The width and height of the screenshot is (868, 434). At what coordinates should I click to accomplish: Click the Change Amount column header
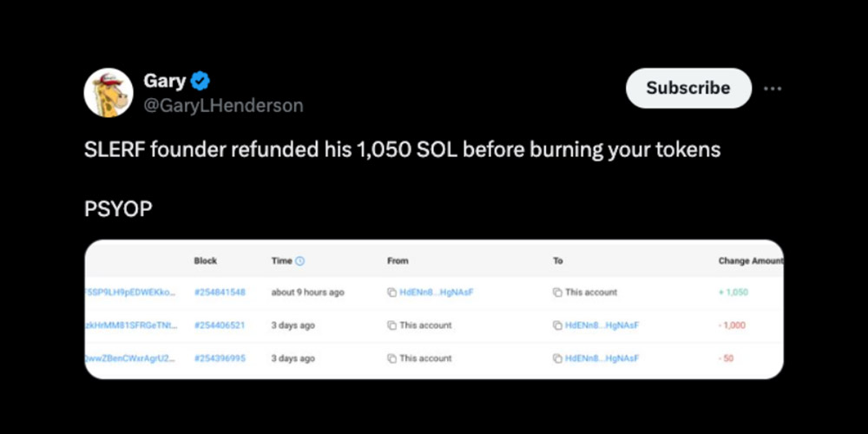point(750,261)
